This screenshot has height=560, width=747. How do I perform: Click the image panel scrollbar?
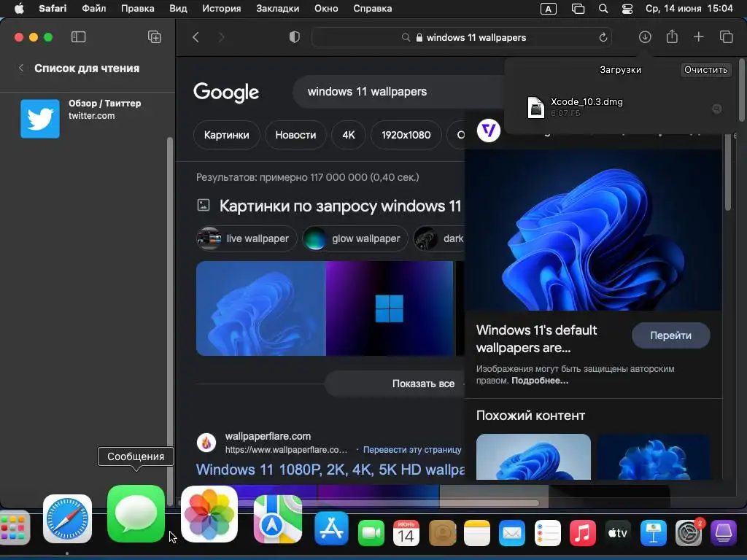tap(728, 172)
